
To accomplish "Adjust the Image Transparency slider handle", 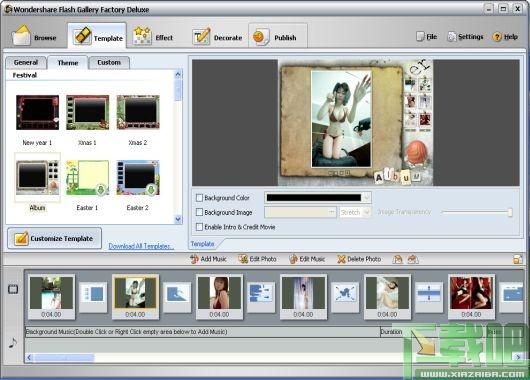I will click(510, 212).
